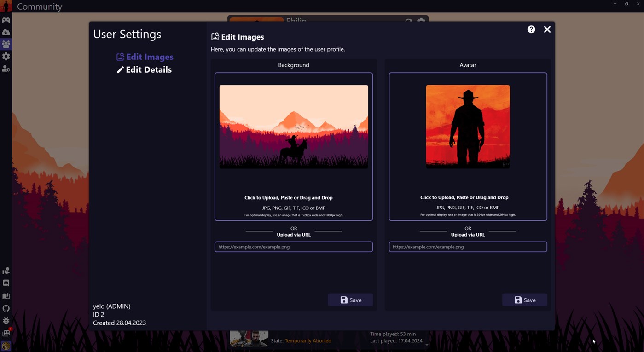Viewport: 644px width, 352px height.
Task: Click the golden dice app logo icon
Action: coord(6,346)
